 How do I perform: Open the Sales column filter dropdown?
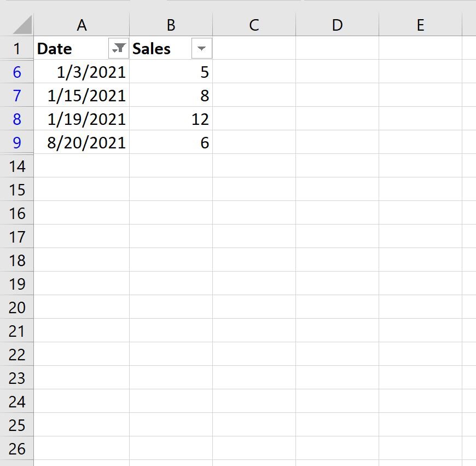click(x=201, y=48)
